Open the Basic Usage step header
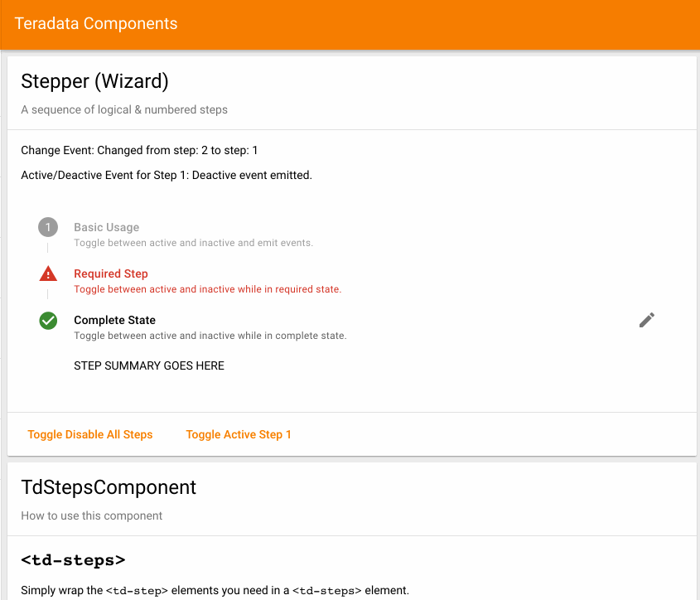700x600 pixels. (x=106, y=227)
